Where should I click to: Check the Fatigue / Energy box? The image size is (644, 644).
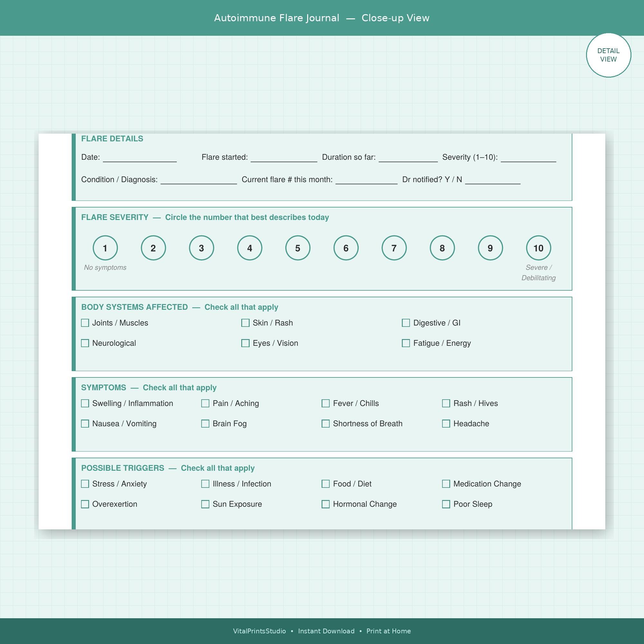406,343
